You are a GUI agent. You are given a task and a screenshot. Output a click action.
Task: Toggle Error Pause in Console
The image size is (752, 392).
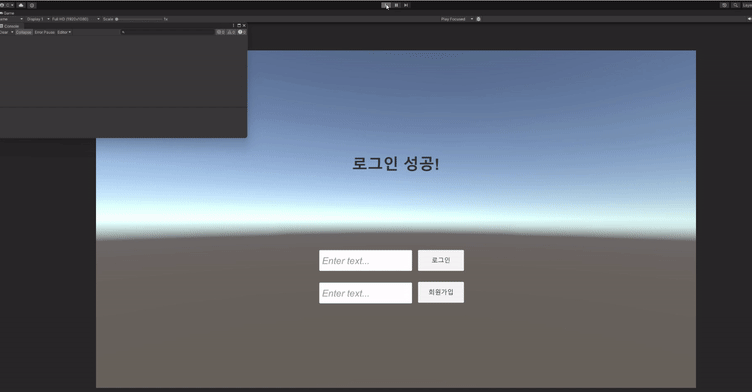point(45,32)
